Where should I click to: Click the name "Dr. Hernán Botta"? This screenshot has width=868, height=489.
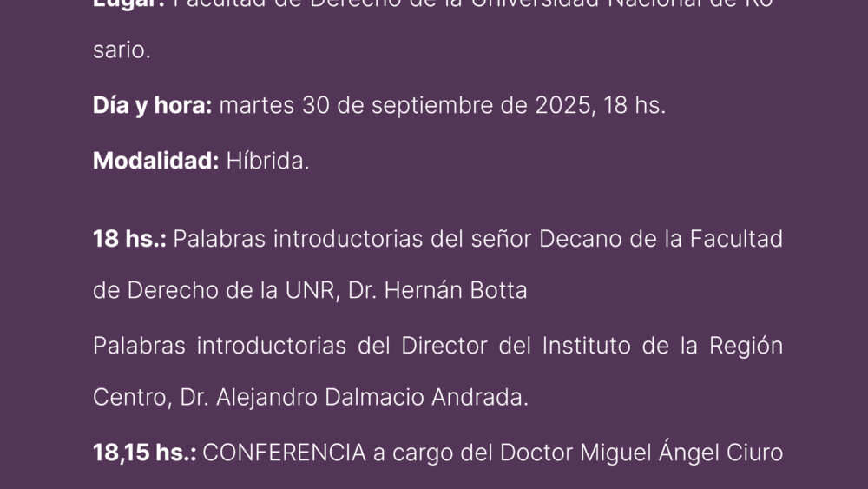click(437, 290)
